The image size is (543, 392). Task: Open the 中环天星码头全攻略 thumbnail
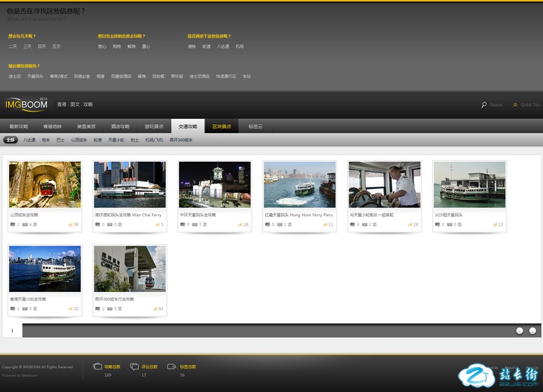215,185
